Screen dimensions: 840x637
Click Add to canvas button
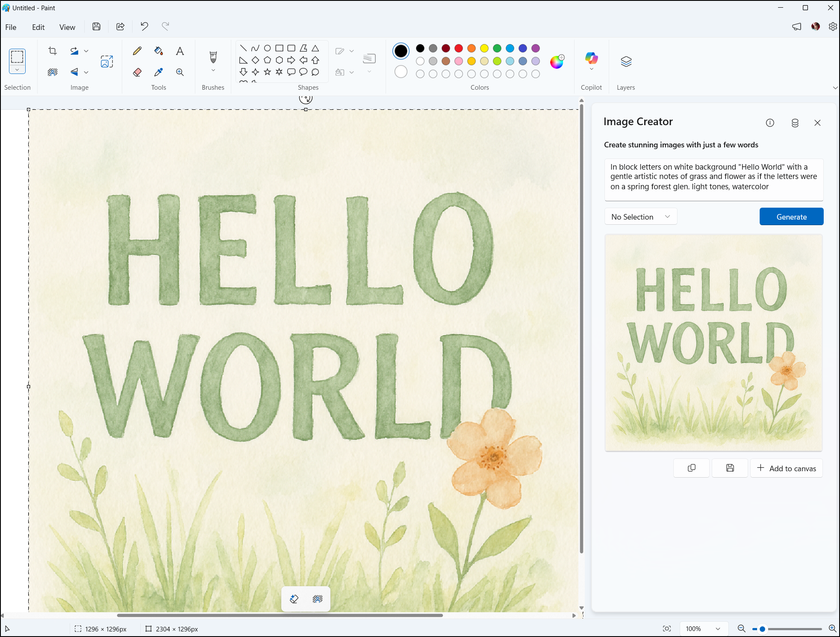tap(787, 468)
